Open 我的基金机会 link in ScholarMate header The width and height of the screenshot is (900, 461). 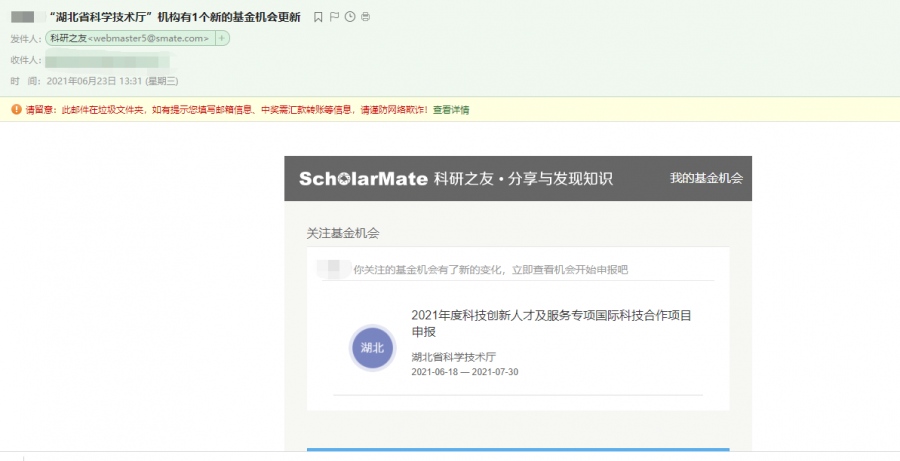coord(706,178)
